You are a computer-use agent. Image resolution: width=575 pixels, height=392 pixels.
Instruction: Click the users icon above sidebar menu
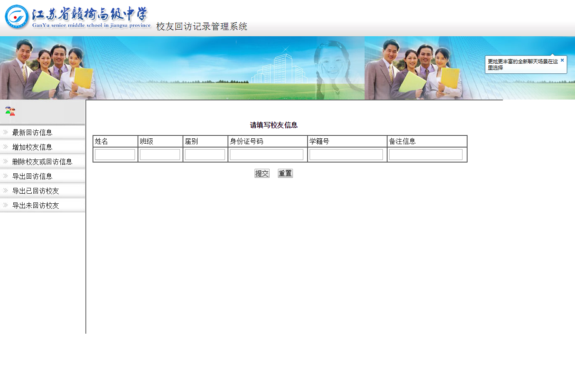coord(10,111)
